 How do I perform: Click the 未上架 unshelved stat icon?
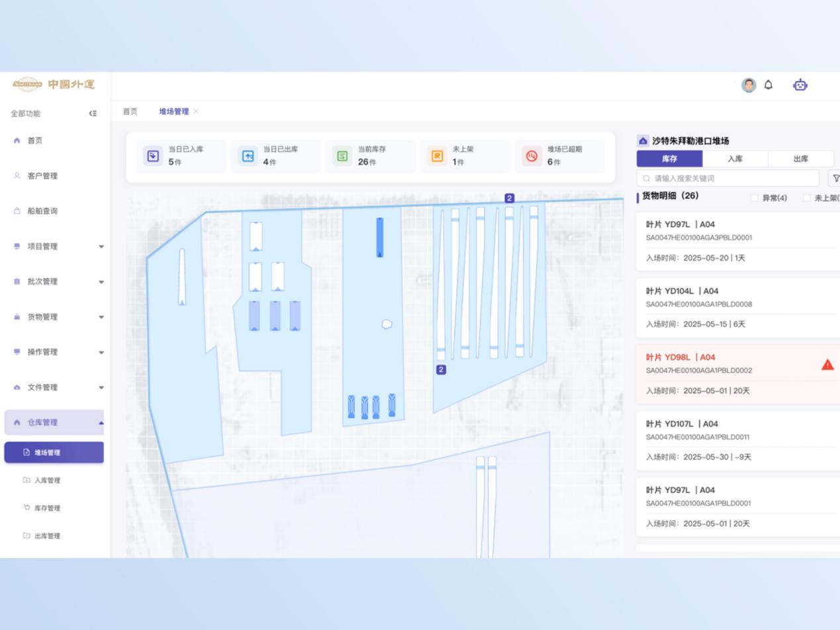tap(437, 156)
